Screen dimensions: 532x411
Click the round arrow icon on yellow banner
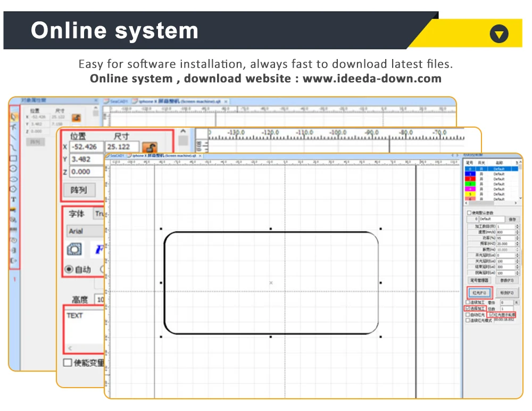(x=499, y=34)
